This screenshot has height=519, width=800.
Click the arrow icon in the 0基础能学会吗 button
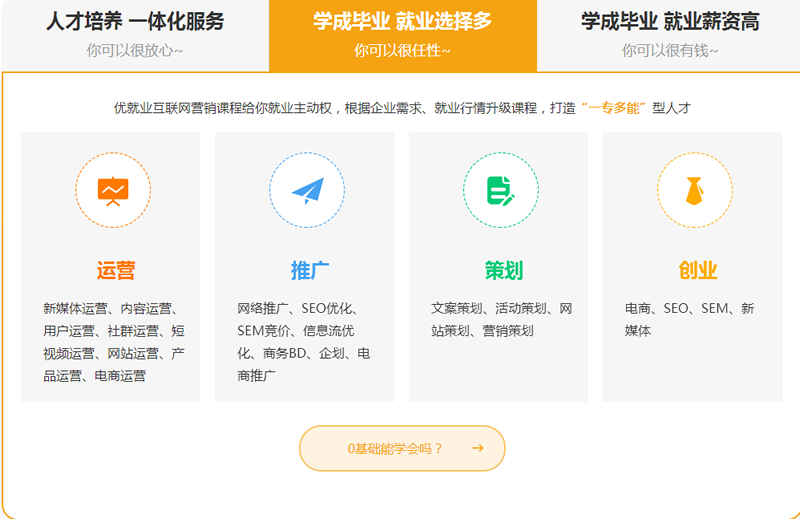pos(477,448)
